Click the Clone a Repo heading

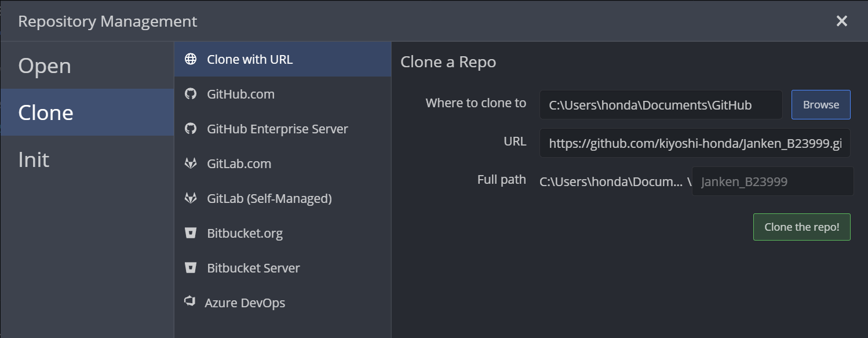448,62
